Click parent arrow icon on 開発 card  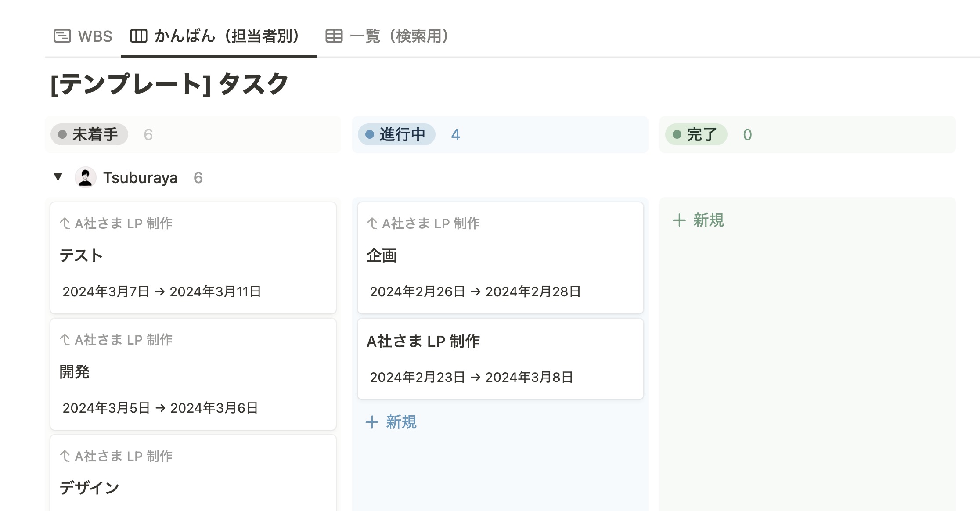[65, 340]
